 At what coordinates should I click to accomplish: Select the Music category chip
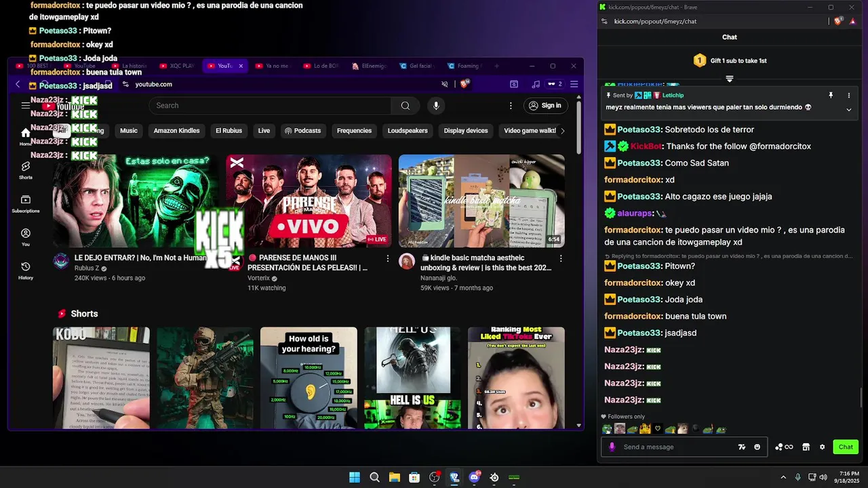tap(129, 131)
